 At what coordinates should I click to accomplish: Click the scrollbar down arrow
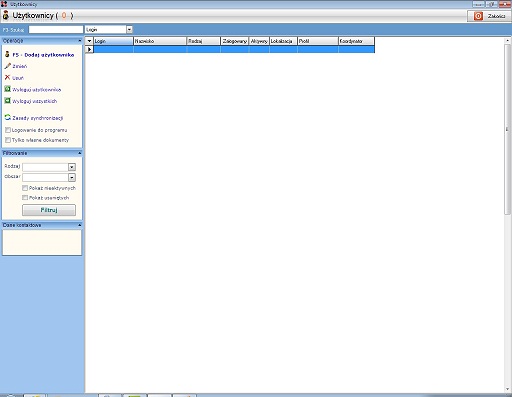point(507,389)
